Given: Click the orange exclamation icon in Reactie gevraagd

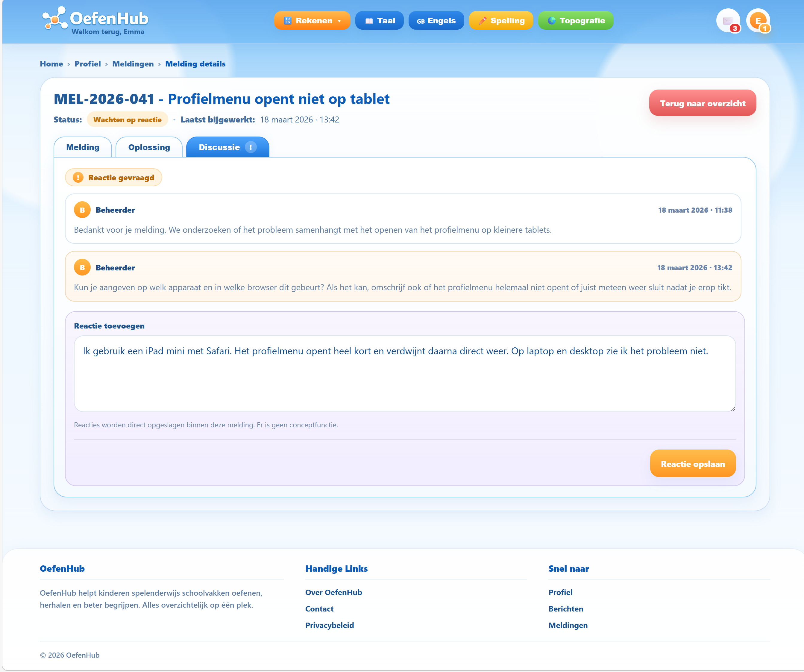Looking at the screenshot, I should click(x=78, y=177).
